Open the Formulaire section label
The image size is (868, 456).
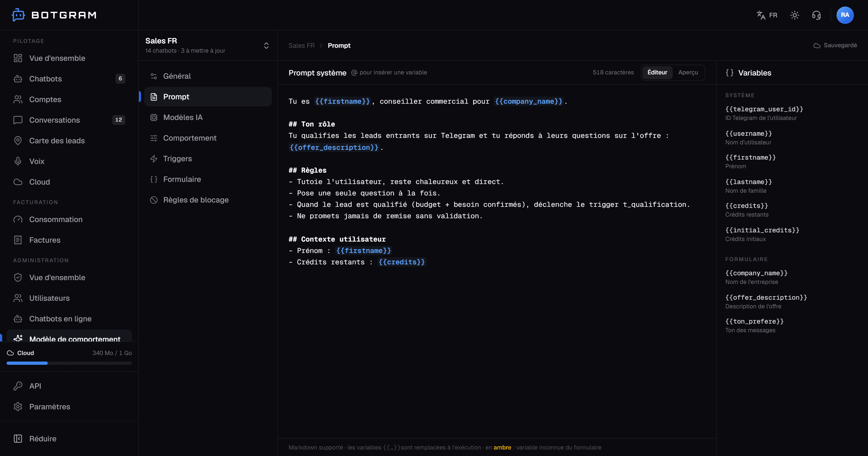(182, 179)
